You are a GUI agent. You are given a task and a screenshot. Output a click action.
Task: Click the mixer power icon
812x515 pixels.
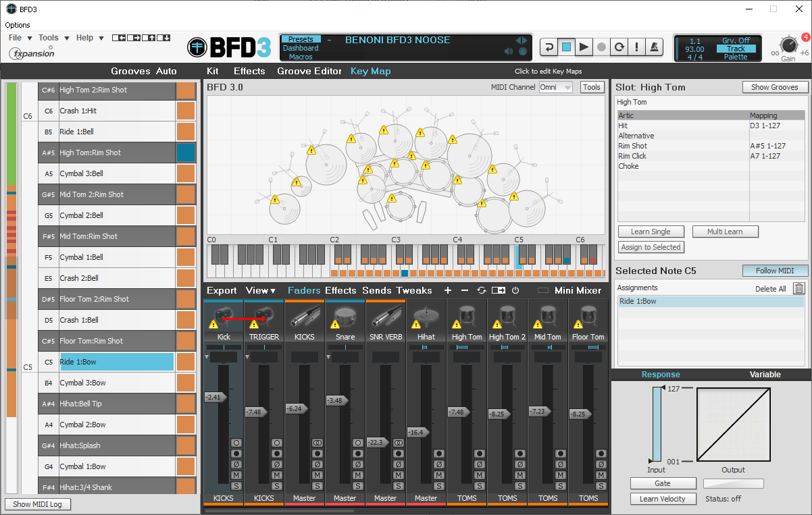click(515, 290)
